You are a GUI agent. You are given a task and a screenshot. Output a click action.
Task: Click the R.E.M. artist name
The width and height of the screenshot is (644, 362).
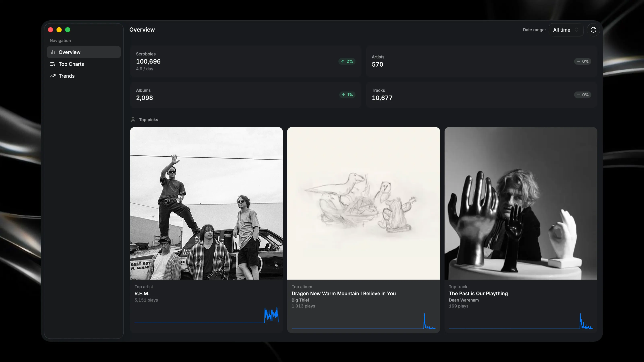pyautogui.click(x=142, y=293)
